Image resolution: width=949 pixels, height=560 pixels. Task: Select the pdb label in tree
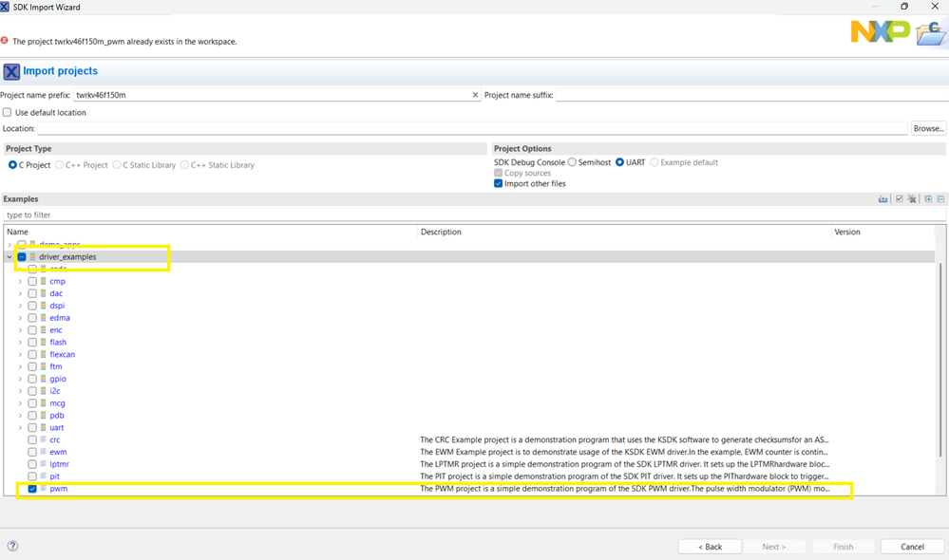click(x=57, y=416)
